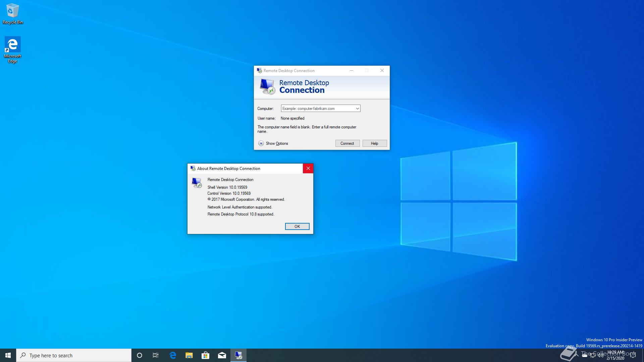Viewport: 644px width, 362px height.
Task: Open Microsoft Store from the taskbar
Action: tap(206, 355)
